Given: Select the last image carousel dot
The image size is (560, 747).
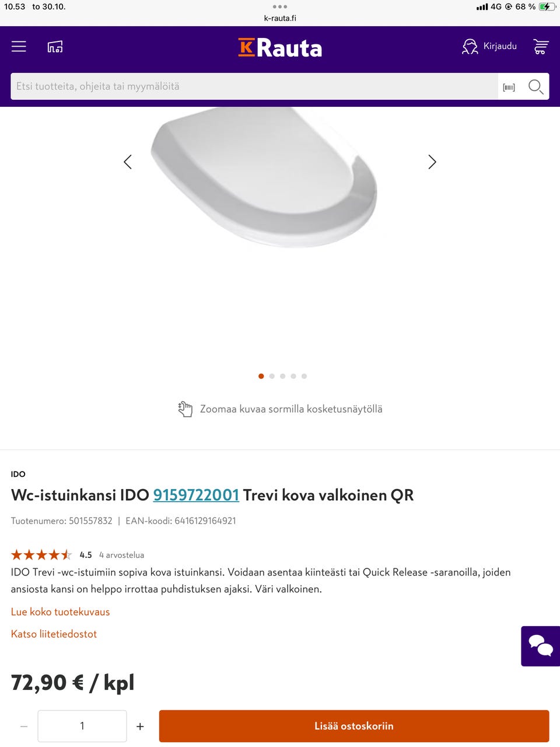Looking at the screenshot, I should coord(304,376).
